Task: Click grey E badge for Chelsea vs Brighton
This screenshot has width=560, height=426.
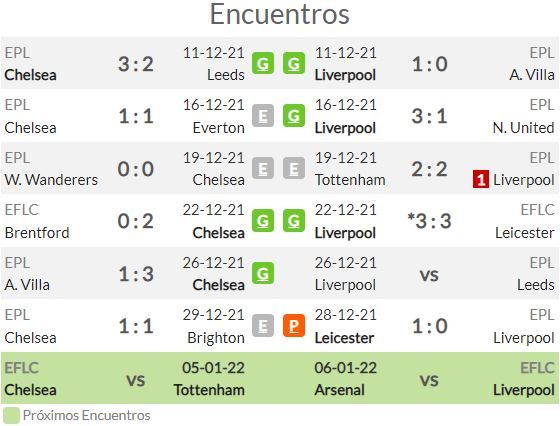Action: tap(263, 326)
